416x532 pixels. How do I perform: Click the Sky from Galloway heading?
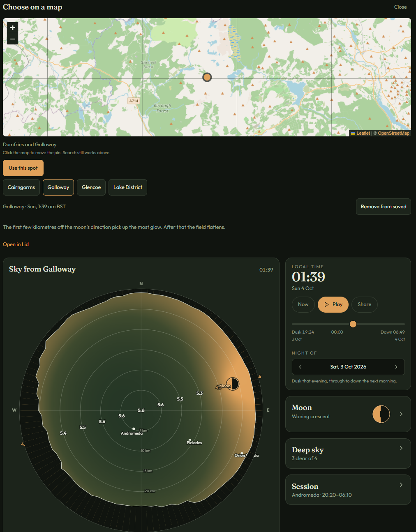click(42, 269)
